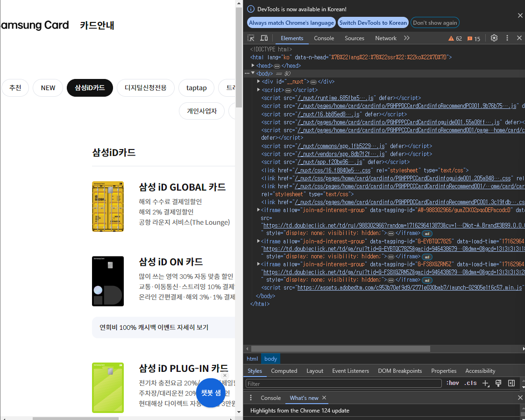The width and height of the screenshot is (525, 420).
Task: Activate the inspect element picker icon
Action: [x=251, y=38]
